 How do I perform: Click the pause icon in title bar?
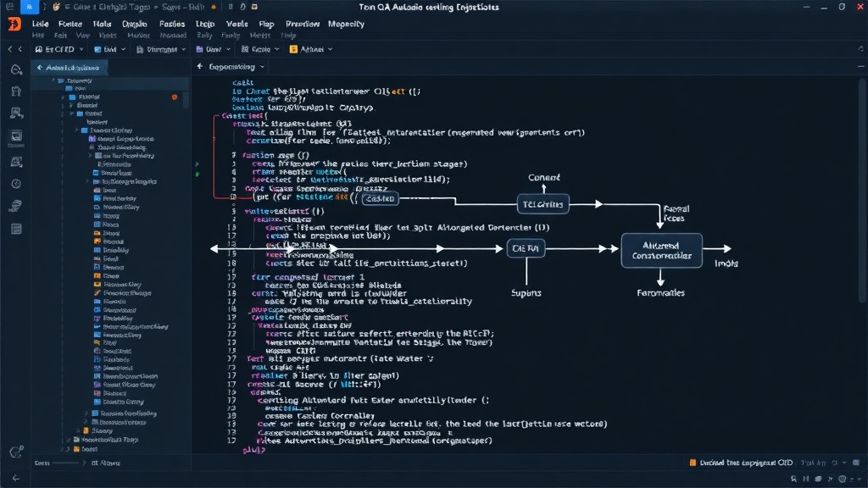231,7
